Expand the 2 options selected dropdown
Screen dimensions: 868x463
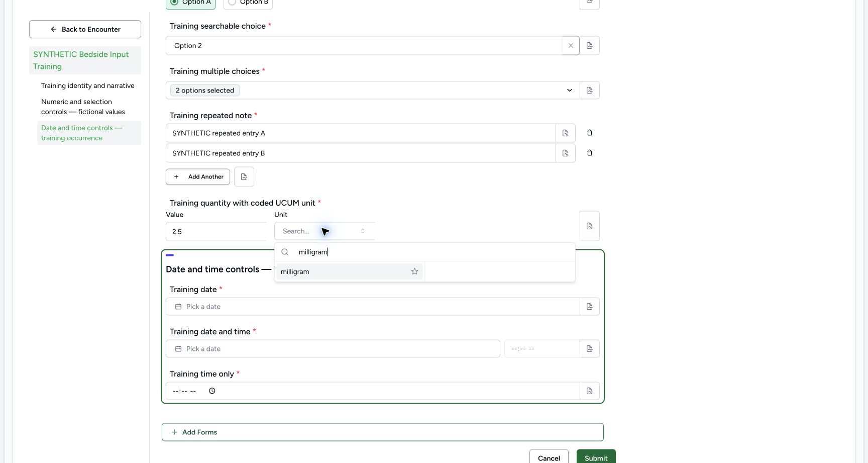(373, 90)
